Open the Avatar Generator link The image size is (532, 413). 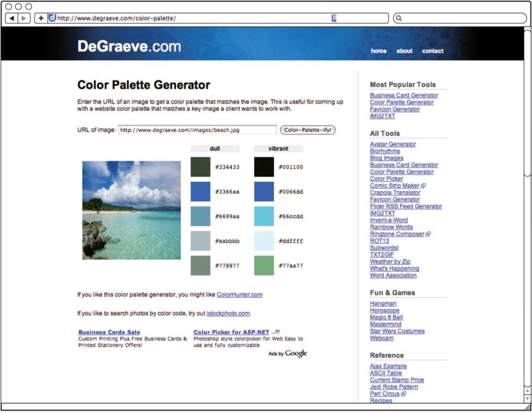point(392,144)
